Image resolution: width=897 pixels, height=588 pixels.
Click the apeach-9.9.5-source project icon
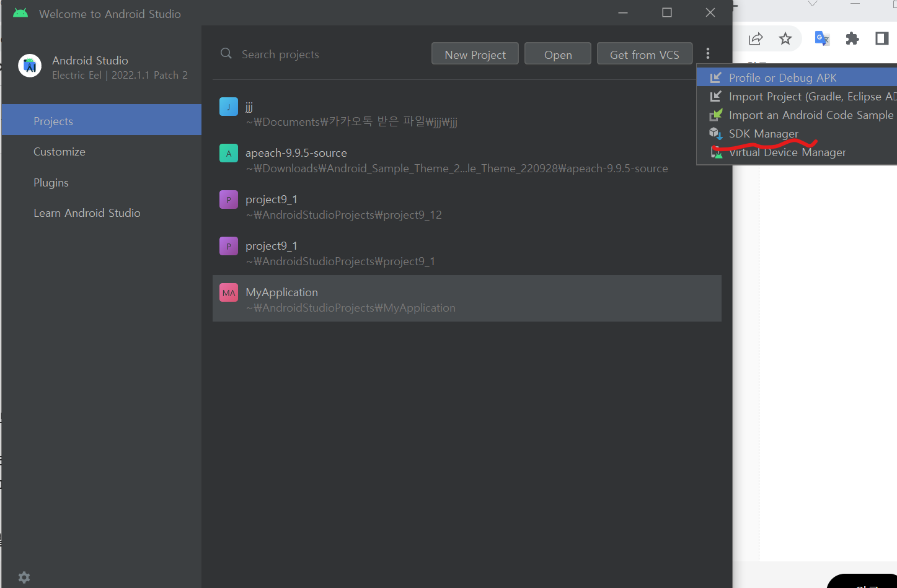(229, 153)
